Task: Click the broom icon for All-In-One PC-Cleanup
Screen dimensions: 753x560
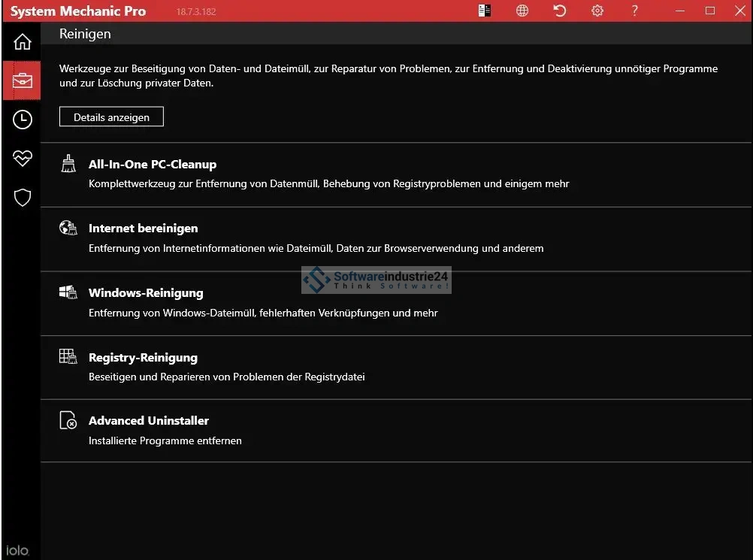Action: 68,164
